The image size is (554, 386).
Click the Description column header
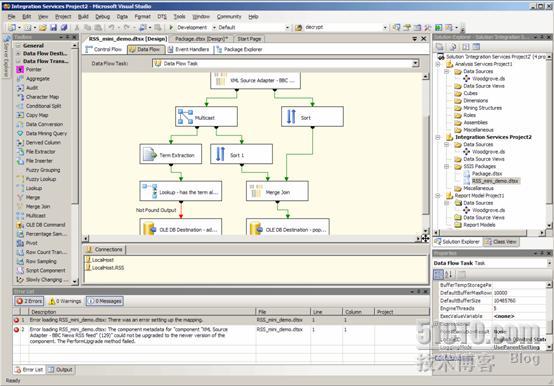[x=141, y=312]
